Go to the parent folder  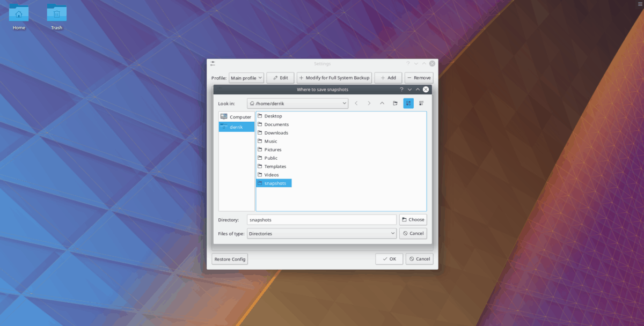coord(382,103)
